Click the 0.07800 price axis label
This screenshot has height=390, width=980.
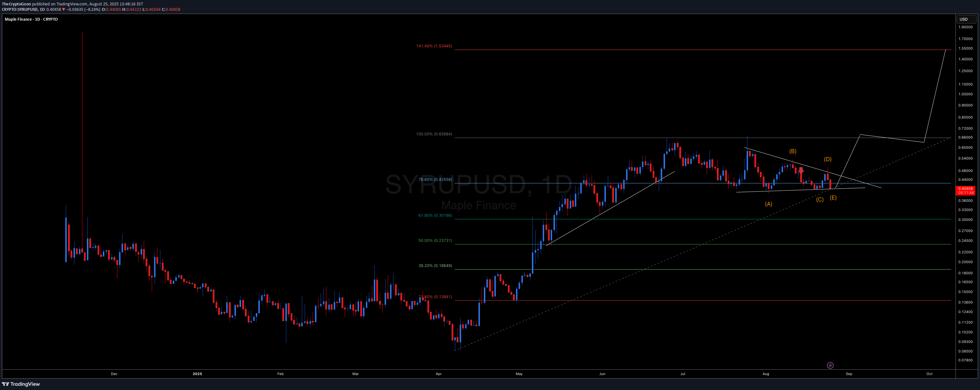pos(966,360)
